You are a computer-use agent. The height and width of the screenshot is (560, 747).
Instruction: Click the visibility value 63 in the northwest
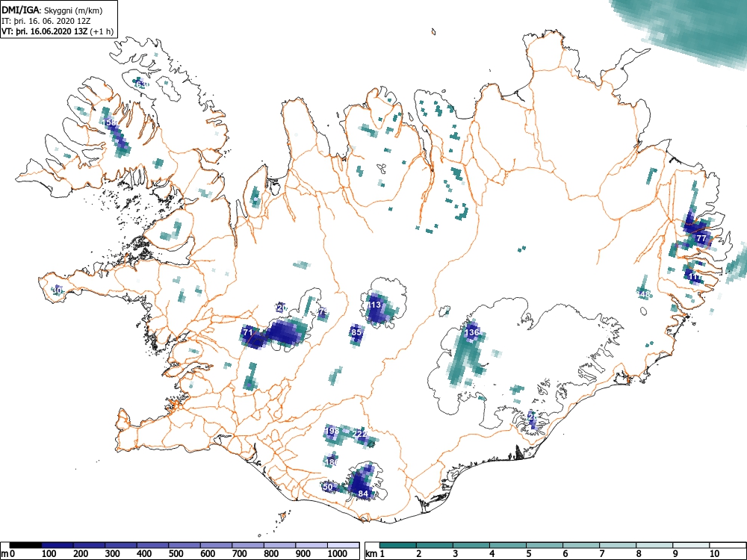coord(141,85)
